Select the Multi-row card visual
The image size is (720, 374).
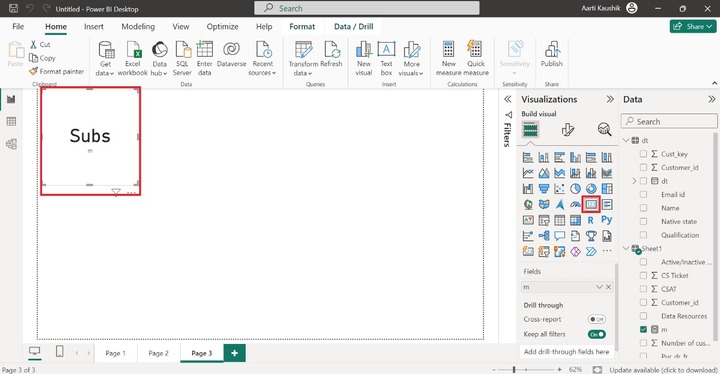[607, 204]
